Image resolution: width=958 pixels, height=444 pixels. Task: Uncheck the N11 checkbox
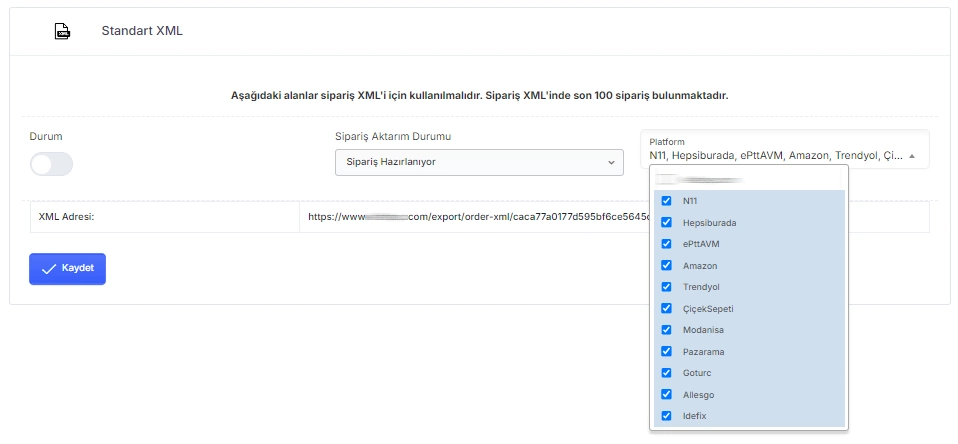click(x=667, y=201)
